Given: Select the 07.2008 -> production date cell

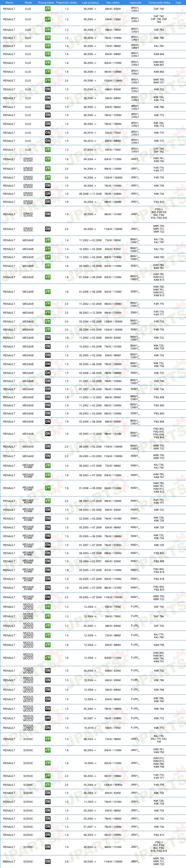Looking at the screenshot, I should (x=90, y=150).
